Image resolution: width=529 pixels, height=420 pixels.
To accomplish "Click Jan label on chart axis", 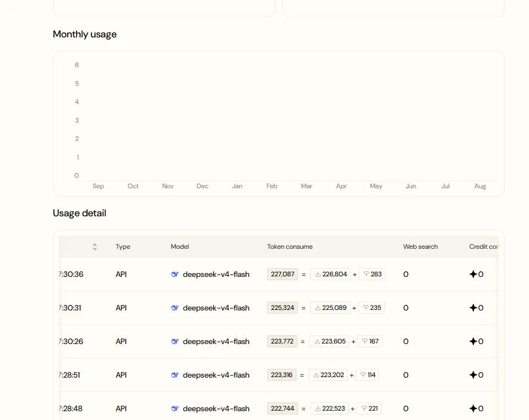I will click(x=237, y=186).
